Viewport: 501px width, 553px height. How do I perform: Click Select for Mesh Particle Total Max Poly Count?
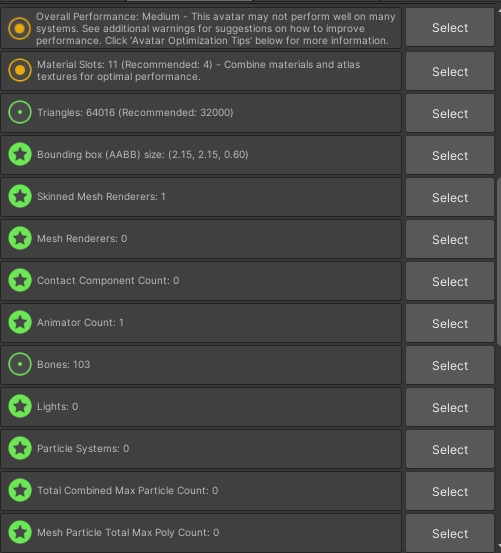click(450, 533)
